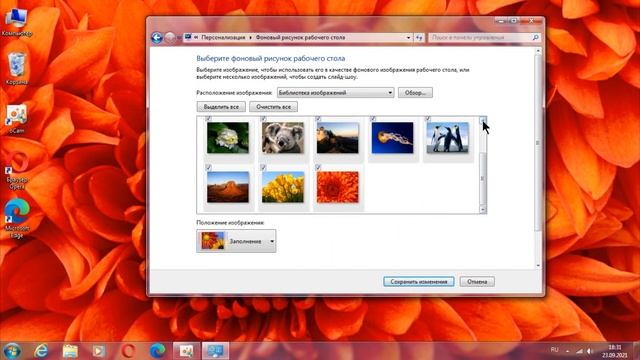Click the taskbar clock and date
This screenshot has height=360, width=640.
(615, 351)
